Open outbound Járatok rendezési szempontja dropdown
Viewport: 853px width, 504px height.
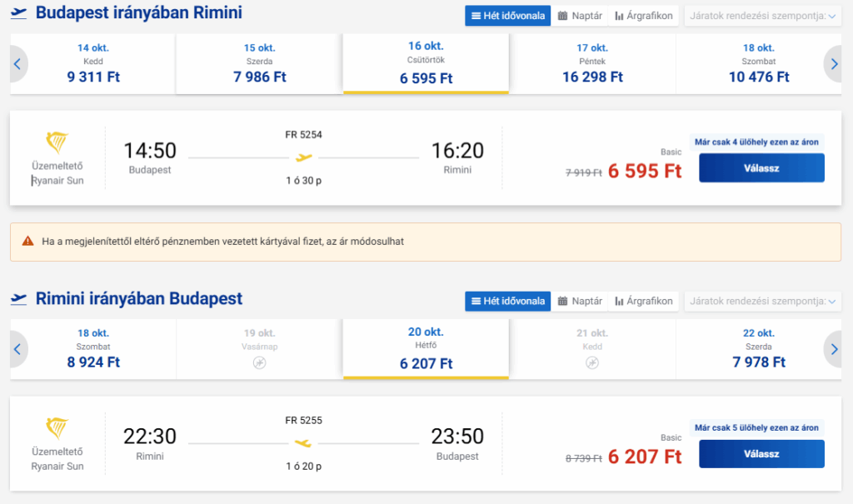coord(761,16)
